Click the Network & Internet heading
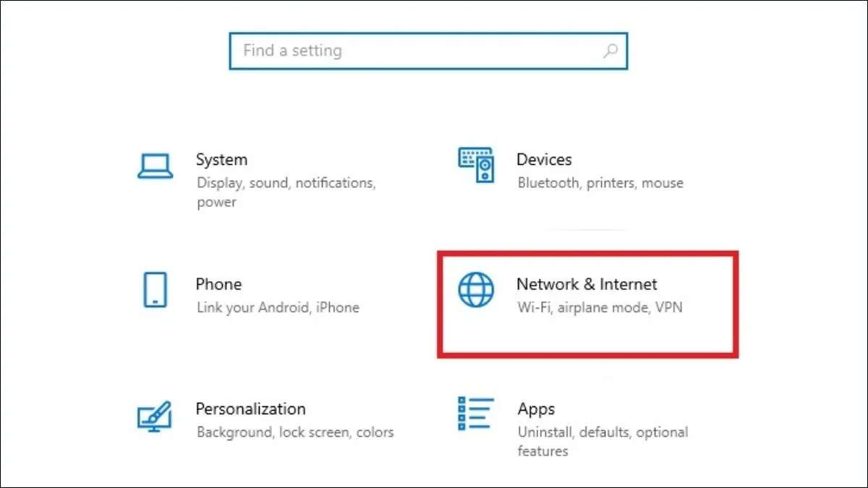Viewport: 868px width, 488px height. pos(587,284)
